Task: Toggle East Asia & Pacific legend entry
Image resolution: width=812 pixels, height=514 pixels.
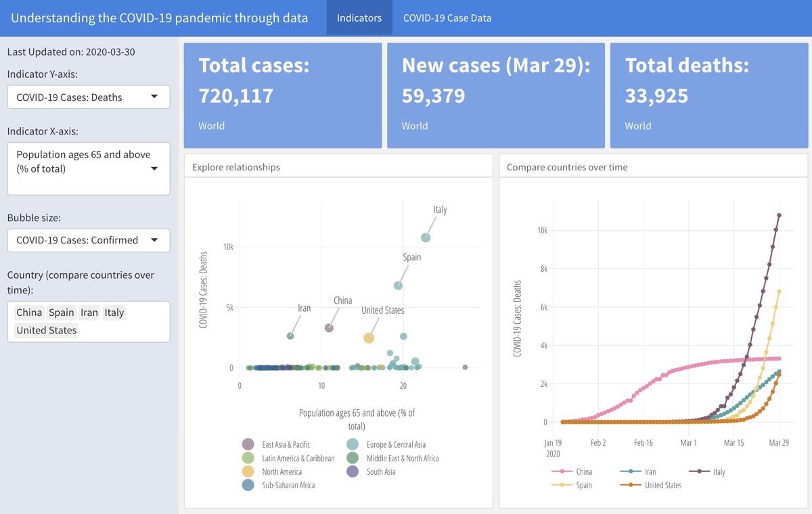Action: click(x=277, y=444)
